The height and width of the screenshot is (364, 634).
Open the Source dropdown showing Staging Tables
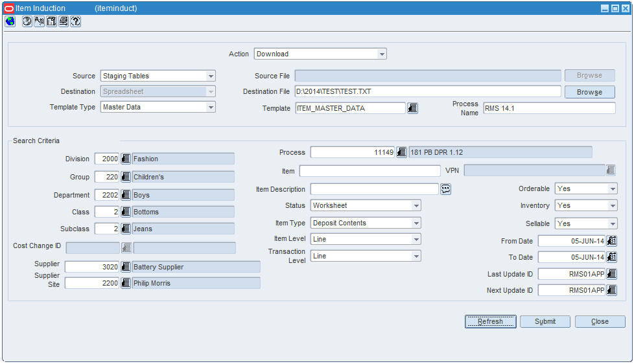point(158,76)
